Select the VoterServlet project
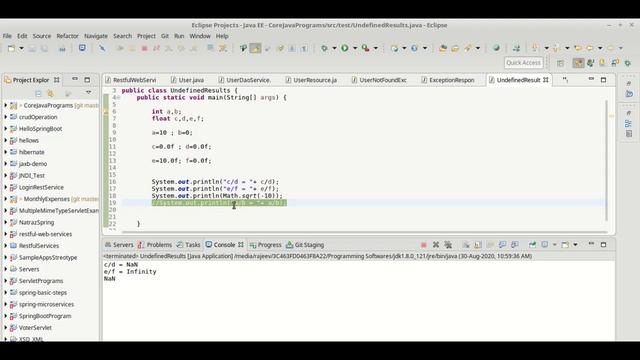Screen dimensions: 640x360 click(35, 328)
